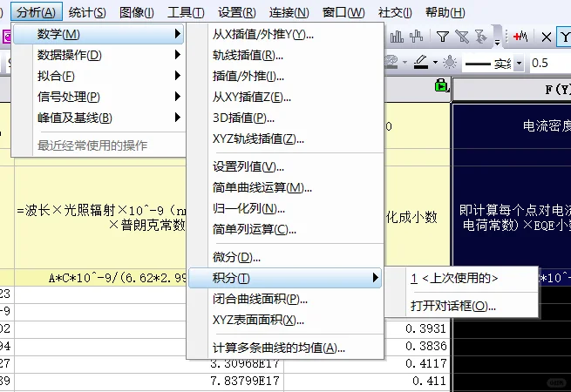Choose XYZ轨线插值(Z)... menu entry
Viewport: 571px width, 392px height.
click(x=285, y=139)
